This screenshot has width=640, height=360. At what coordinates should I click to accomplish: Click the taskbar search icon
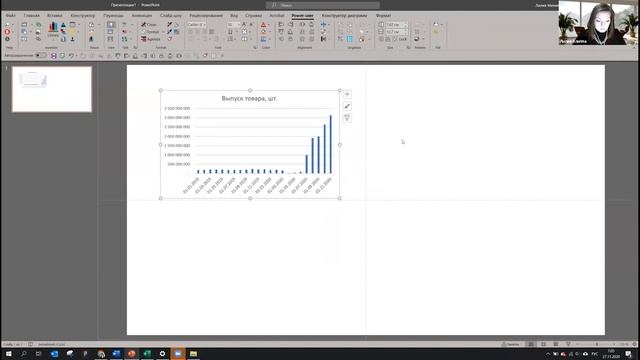click(x=24, y=354)
